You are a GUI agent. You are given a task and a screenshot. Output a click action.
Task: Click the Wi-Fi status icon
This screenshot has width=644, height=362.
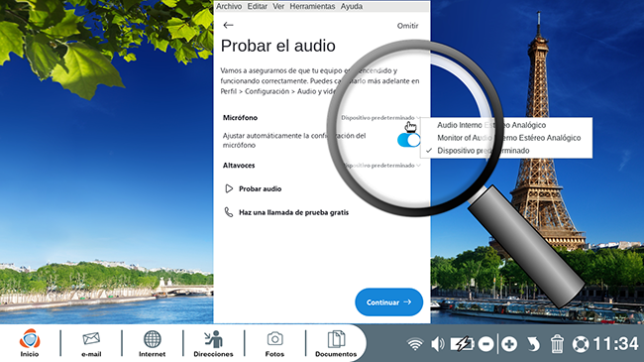click(415, 344)
